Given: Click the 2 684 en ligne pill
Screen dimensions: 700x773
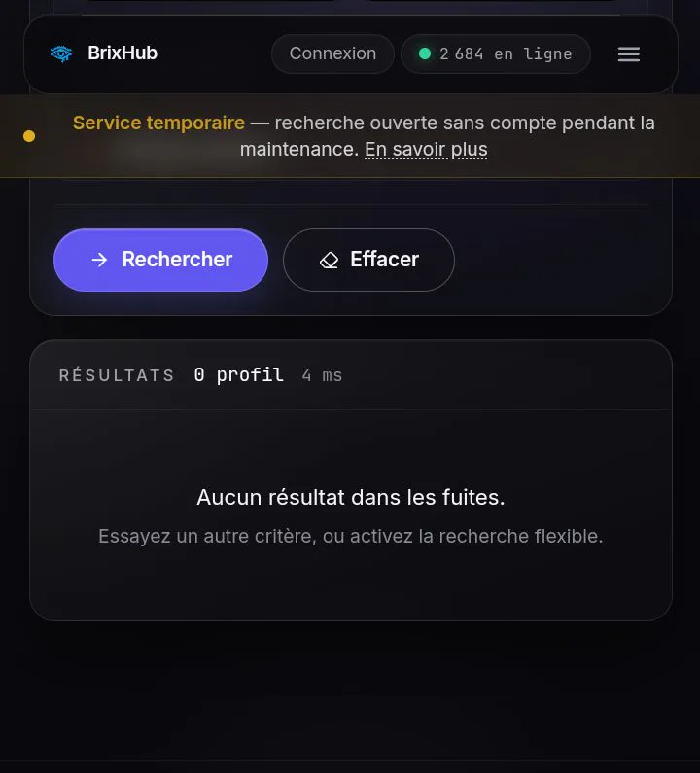Looking at the screenshot, I should click(x=496, y=53).
